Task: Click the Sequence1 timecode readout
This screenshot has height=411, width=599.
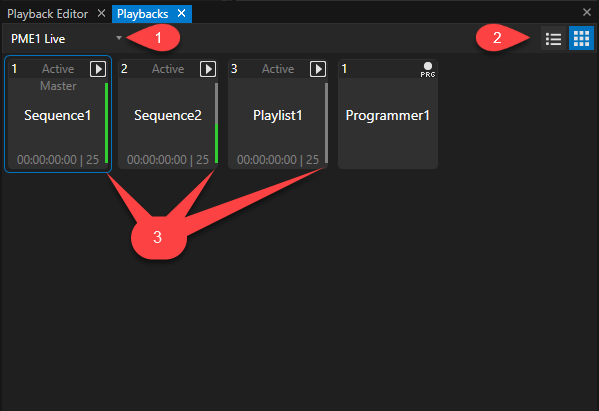Action: pos(58,160)
